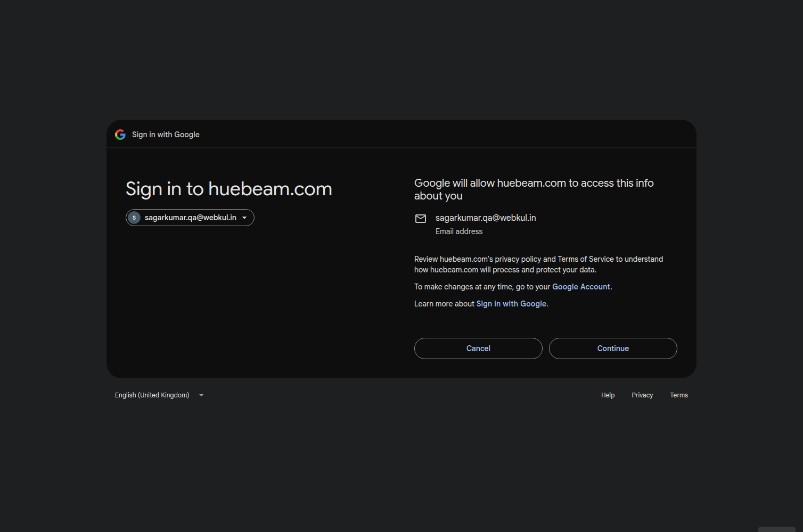803x532 pixels.
Task: Open the Help link in the footer
Action: (608, 395)
